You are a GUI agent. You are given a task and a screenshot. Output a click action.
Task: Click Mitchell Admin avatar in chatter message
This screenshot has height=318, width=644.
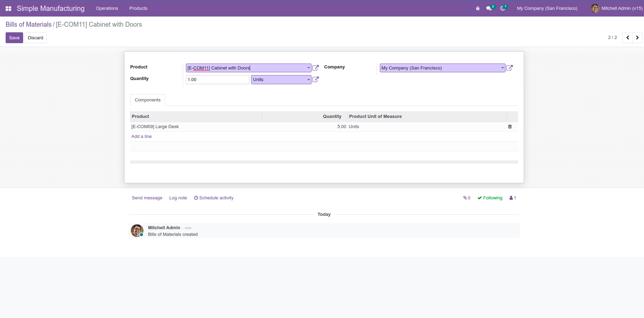[137, 231]
